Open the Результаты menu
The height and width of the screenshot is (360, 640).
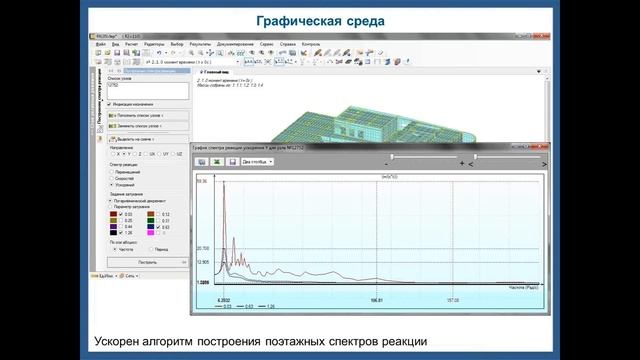pyautogui.click(x=200, y=44)
